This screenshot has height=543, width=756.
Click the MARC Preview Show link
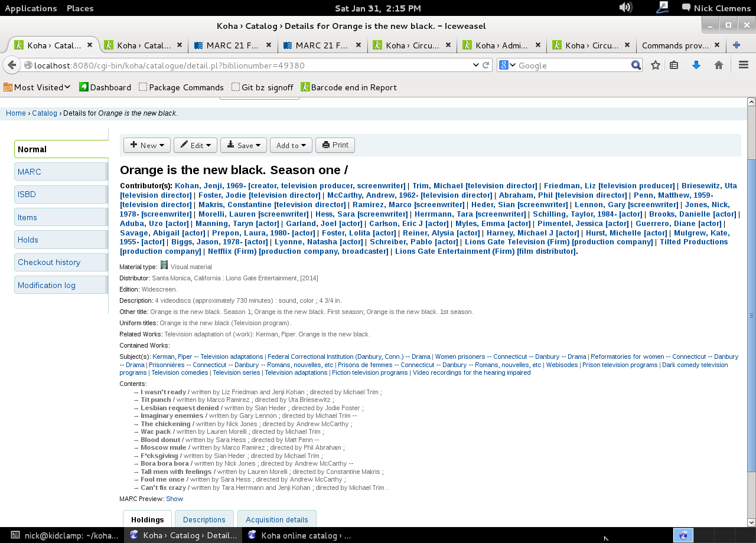(x=174, y=499)
